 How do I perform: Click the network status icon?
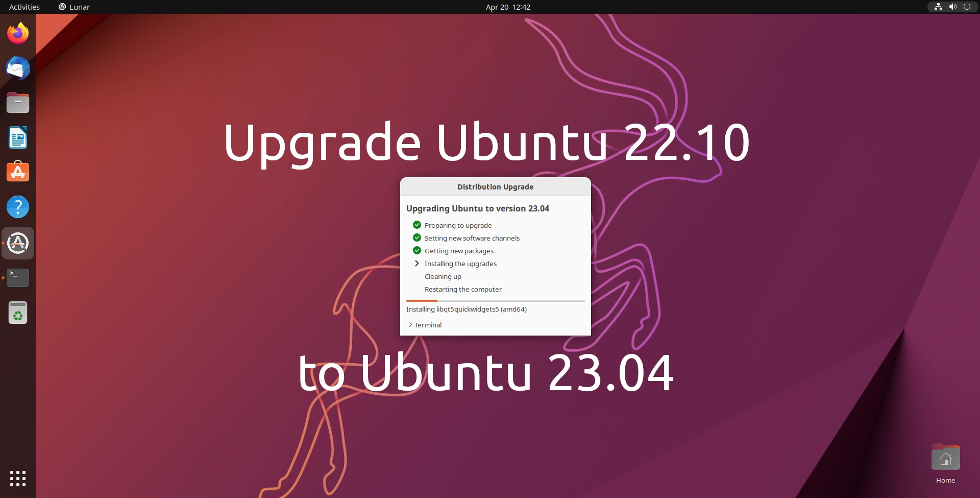click(x=938, y=7)
